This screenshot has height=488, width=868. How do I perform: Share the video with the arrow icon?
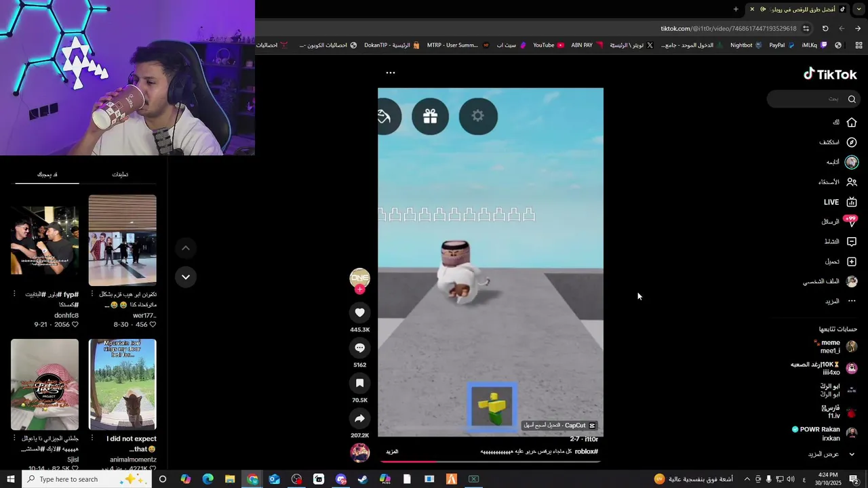coord(360,418)
